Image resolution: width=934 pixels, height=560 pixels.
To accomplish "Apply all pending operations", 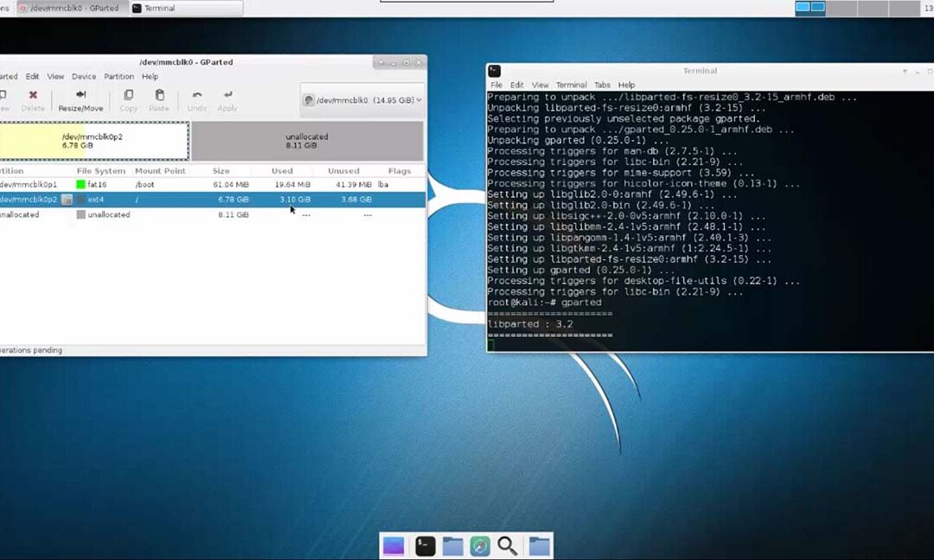I will [x=227, y=100].
